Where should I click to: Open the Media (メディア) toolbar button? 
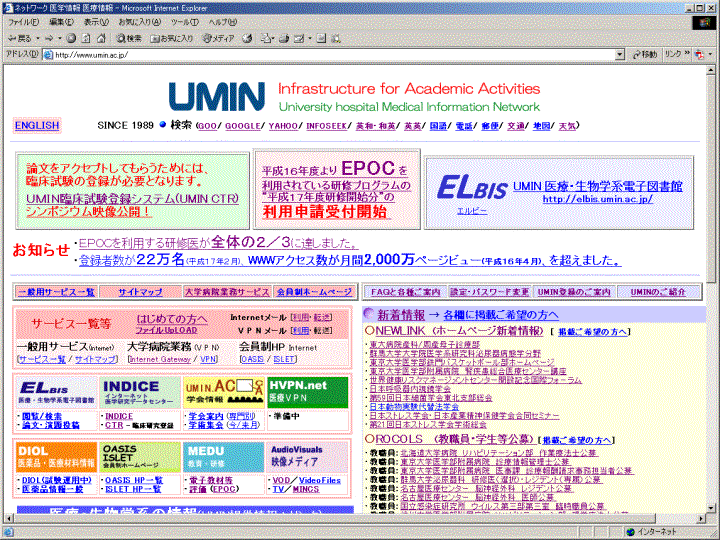[219, 38]
